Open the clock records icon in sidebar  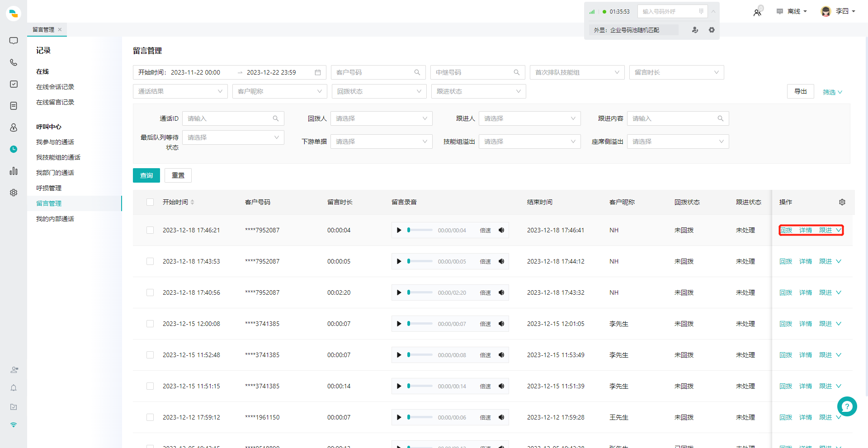14,149
